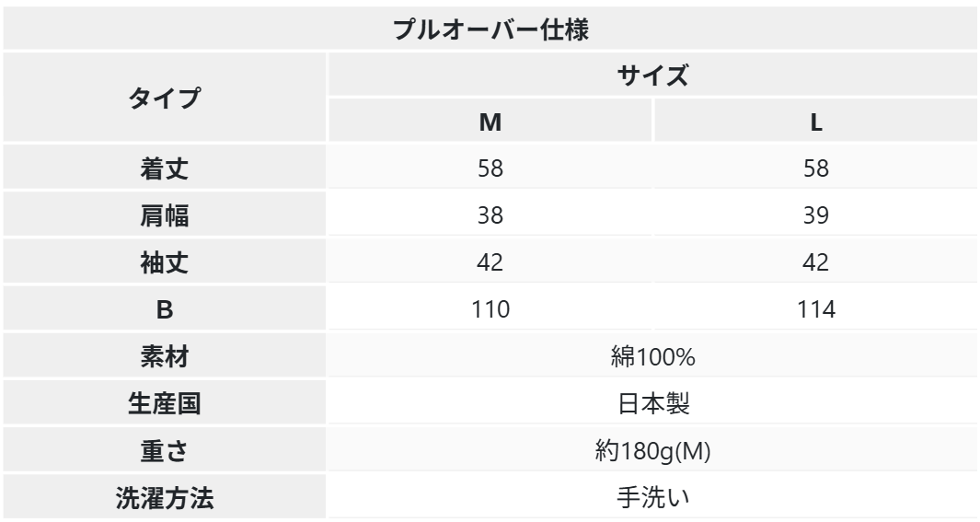Screen dimensions: 980x522
Task: Select the 素材 row label
Action: click(x=164, y=356)
